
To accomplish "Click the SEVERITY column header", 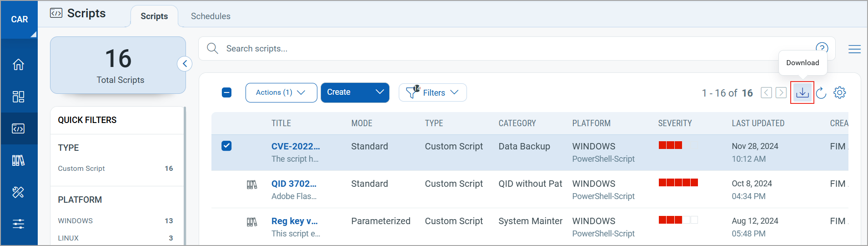I will [675, 123].
